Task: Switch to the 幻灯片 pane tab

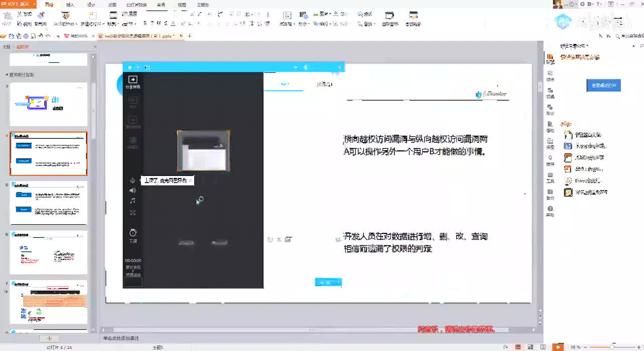Action: click(23, 47)
